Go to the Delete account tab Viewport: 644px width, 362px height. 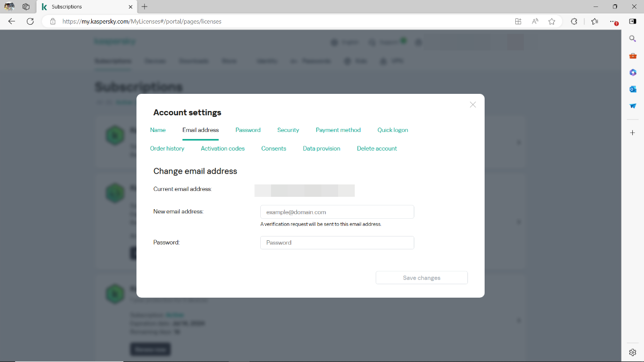pyautogui.click(x=377, y=149)
